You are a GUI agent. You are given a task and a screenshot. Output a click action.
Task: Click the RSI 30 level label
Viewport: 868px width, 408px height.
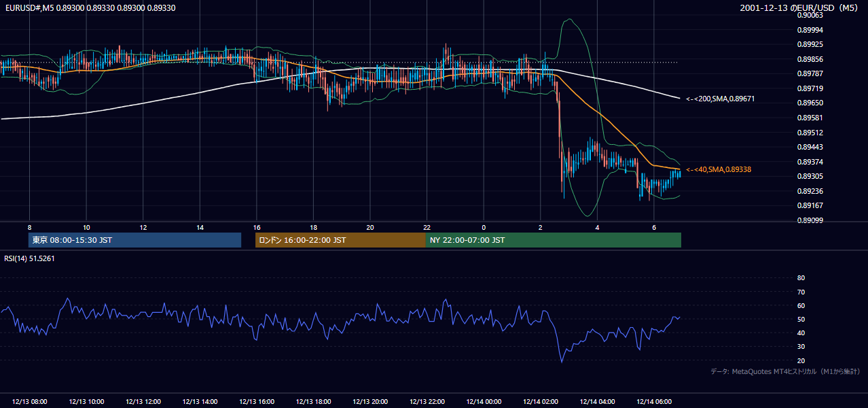click(801, 347)
